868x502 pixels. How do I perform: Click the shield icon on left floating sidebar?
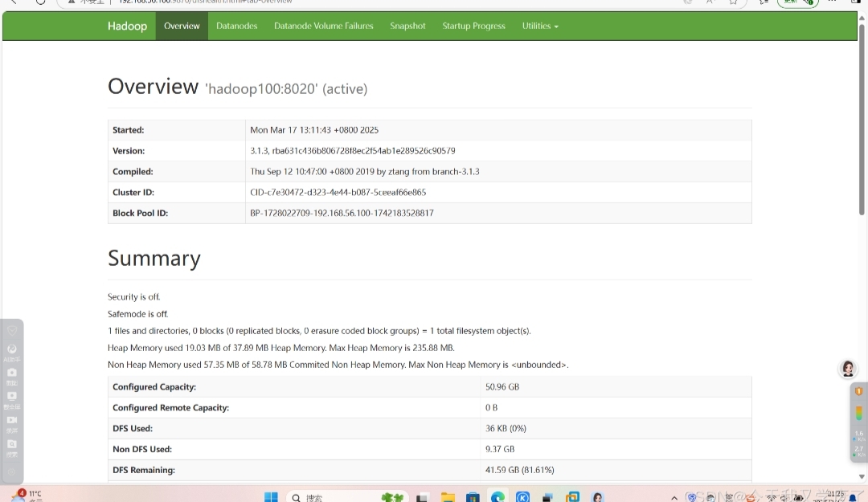pos(11,331)
